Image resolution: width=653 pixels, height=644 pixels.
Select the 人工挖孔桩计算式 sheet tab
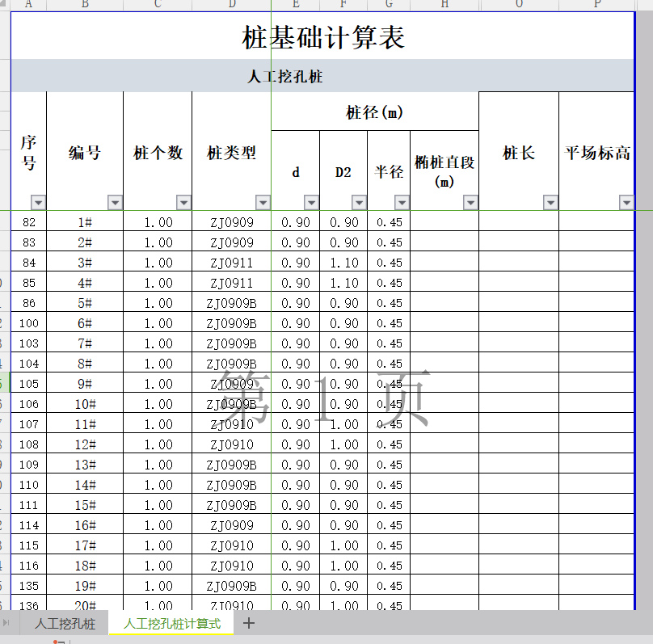coord(171,624)
